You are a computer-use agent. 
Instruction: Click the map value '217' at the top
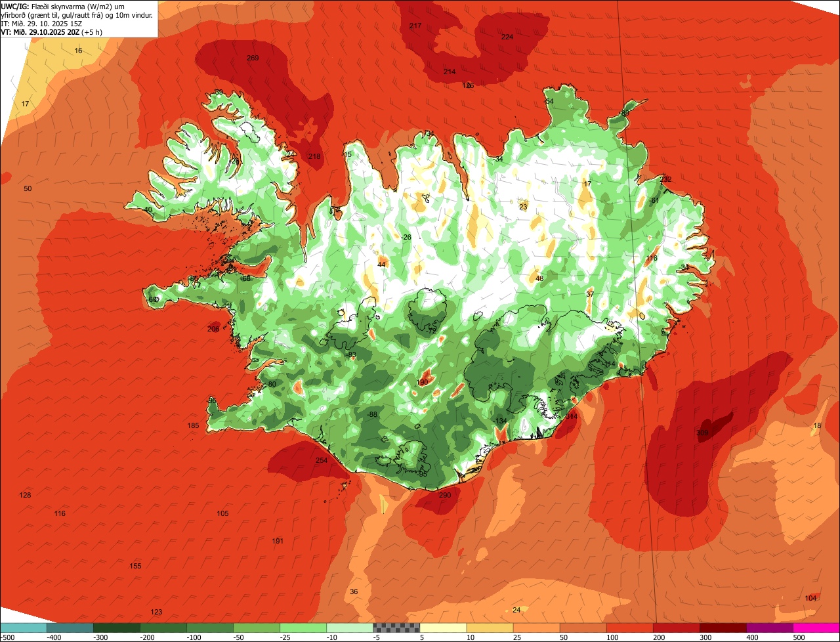[415, 26]
